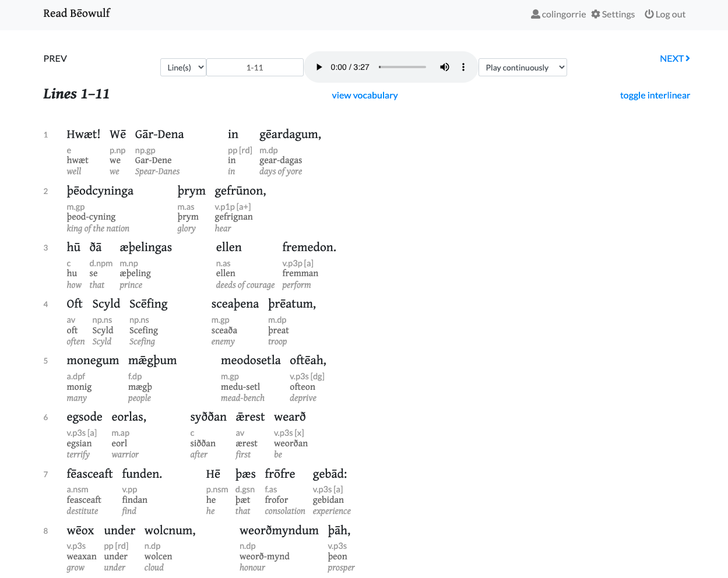Screen dimensions: 728x578
Task: Click the word oftēah
Action: (x=308, y=360)
